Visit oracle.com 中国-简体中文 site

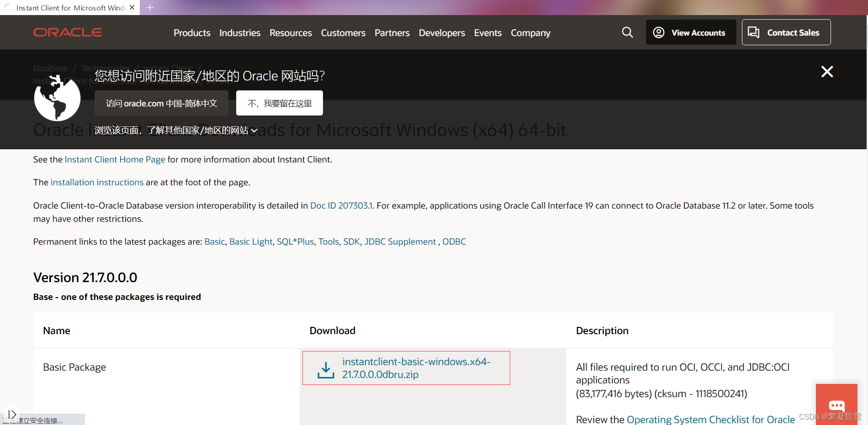(162, 103)
